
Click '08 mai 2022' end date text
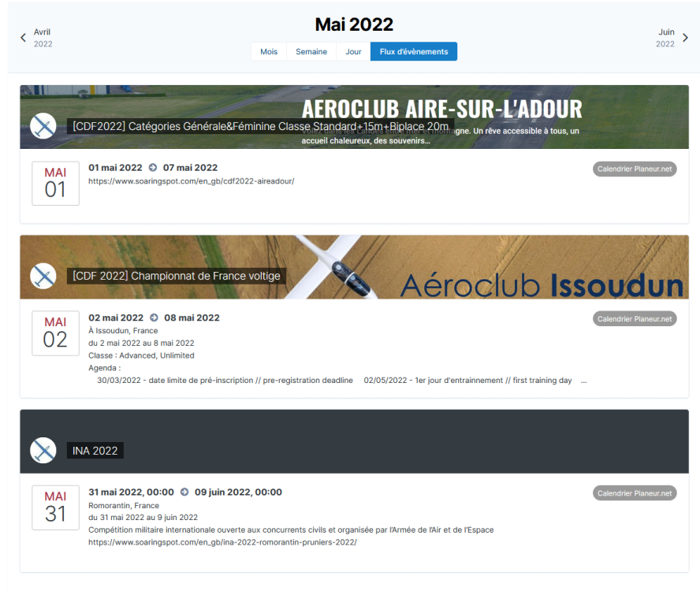[x=192, y=318]
